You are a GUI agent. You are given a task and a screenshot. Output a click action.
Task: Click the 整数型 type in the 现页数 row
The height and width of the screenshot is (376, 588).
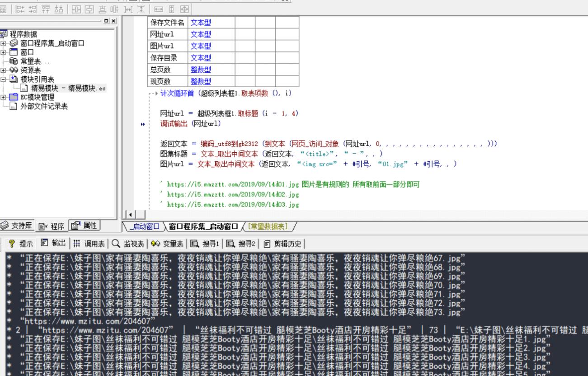point(200,81)
